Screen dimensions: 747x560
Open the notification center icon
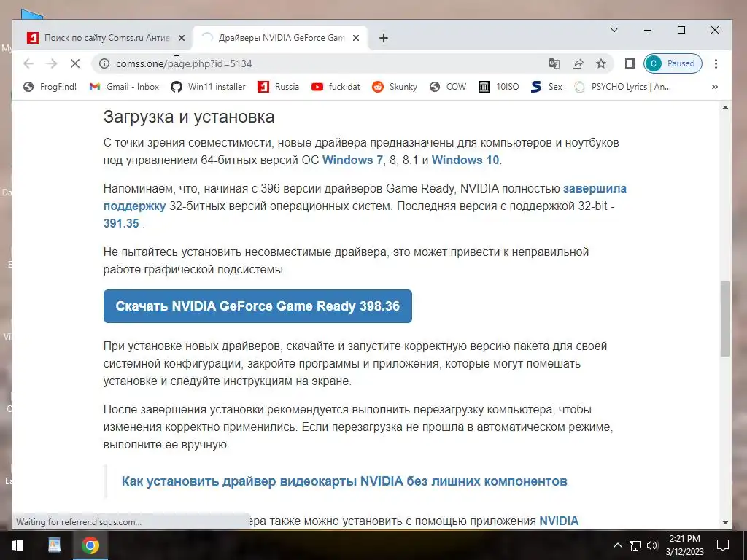[723, 545]
